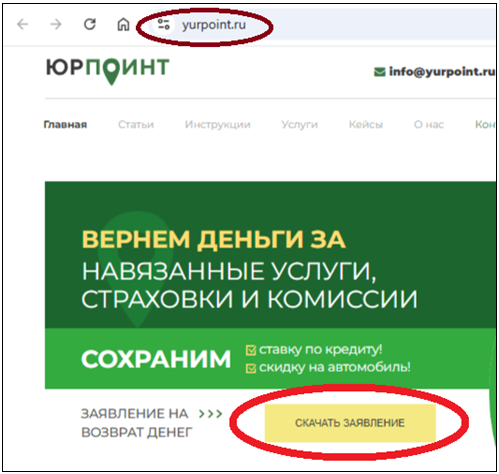Go back with the browser back arrow
This screenshot has width=499, height=474.
pos(23,24)
